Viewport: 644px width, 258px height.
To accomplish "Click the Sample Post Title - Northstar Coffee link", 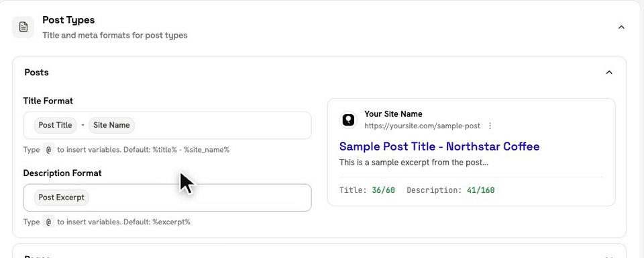I will click(439, 146).
